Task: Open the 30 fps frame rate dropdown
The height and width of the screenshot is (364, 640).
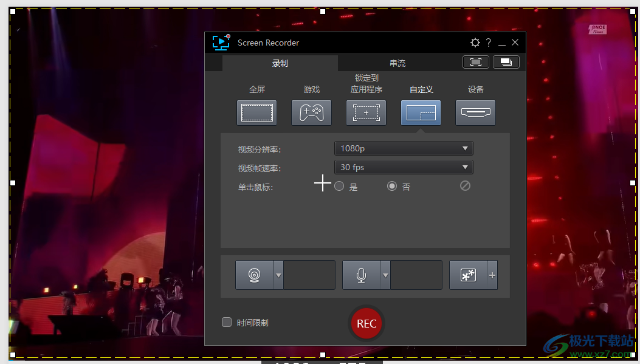Action: click(404, 167)
